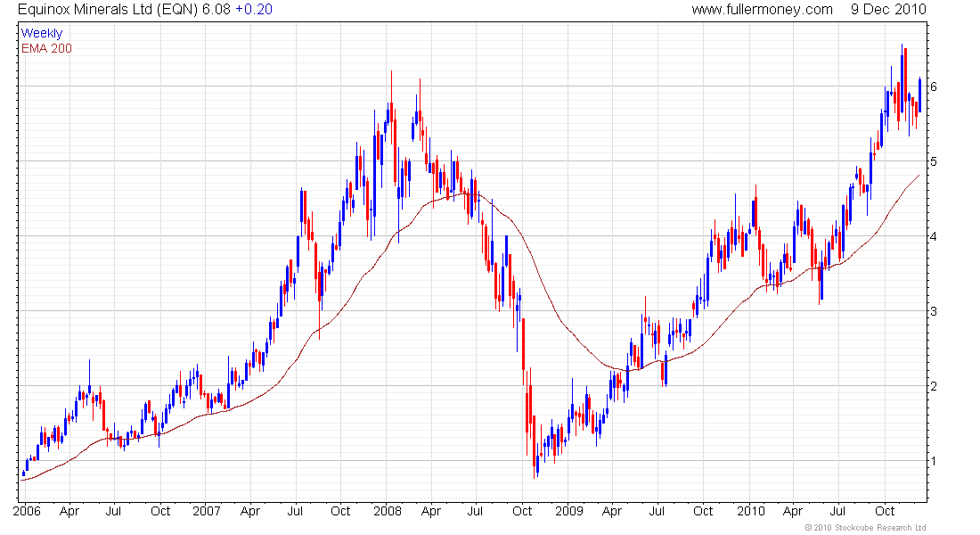Click the '9 Dec 2010' date
Image resolution: width=980 pixels, height=535 pixels.
coord(888,10)
